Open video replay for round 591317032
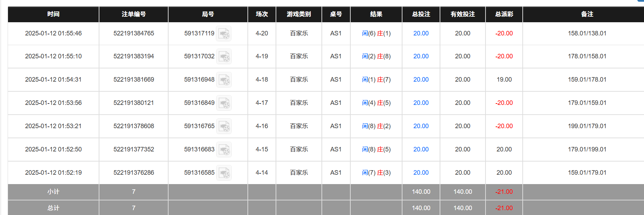644x215 pixels. 224,57
